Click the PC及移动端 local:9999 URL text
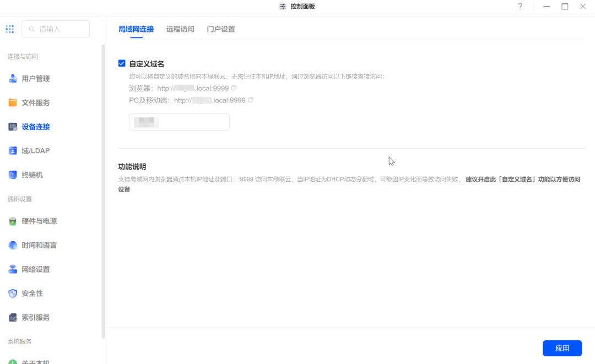 tap(210, 100)
